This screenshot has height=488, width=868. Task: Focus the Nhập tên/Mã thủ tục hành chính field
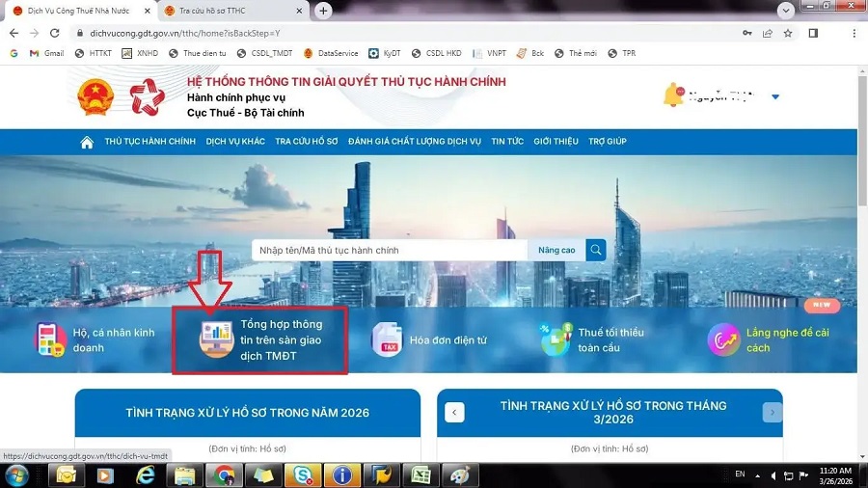point(390,250)
